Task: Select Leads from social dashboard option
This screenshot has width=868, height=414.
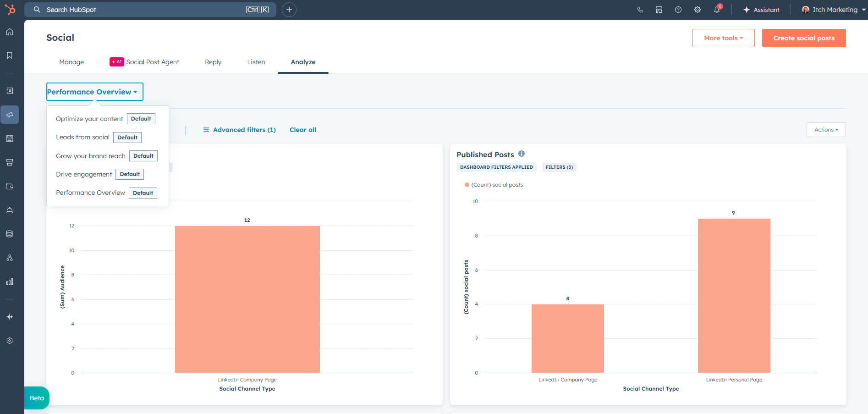Action: (x=83, y=137)
